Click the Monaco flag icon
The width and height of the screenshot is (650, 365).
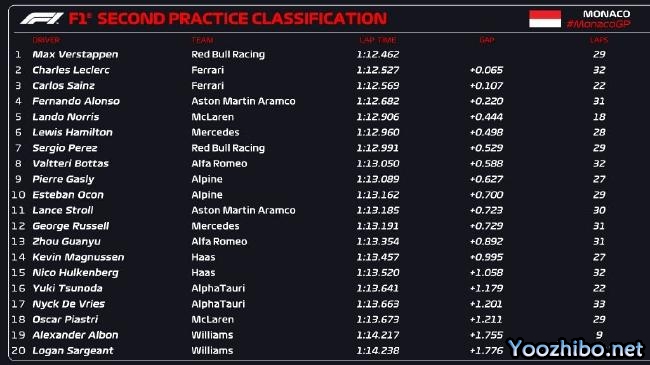[545, 19]
